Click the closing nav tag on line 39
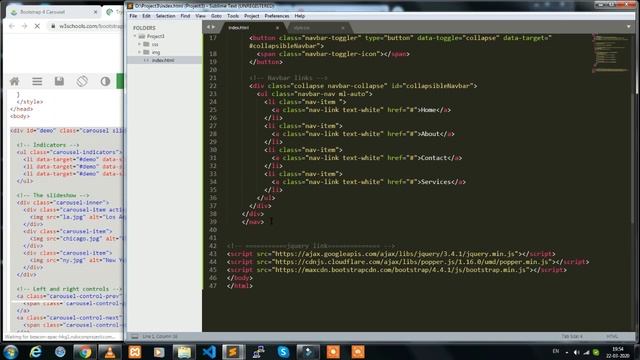The width and height of the screenshot is (640, 360). click(253, 222)
